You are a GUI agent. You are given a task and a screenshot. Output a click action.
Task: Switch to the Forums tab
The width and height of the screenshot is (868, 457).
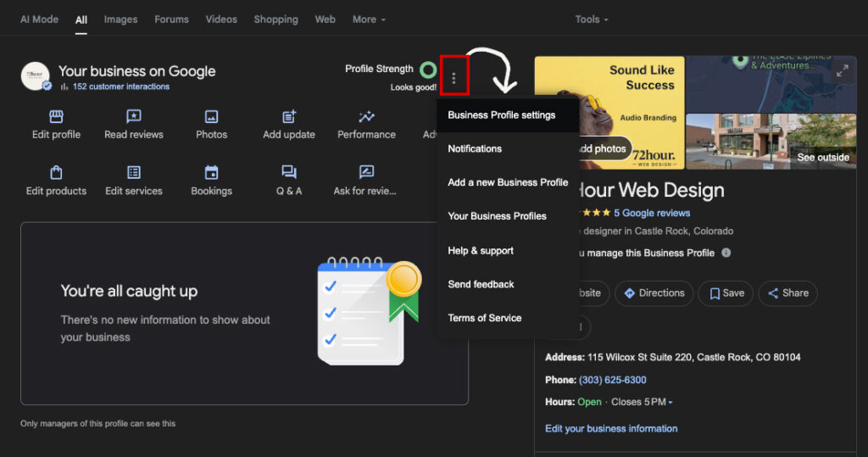tap(171, 20)
